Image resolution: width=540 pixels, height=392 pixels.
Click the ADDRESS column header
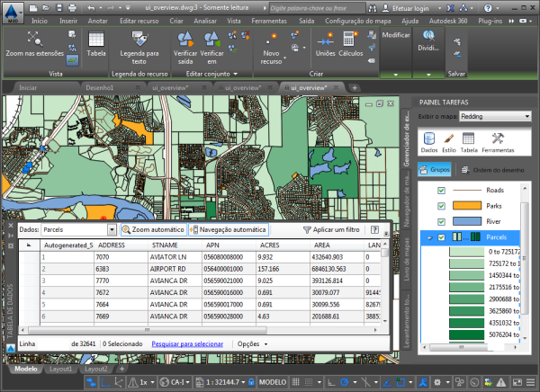click(x=111, y=245)
